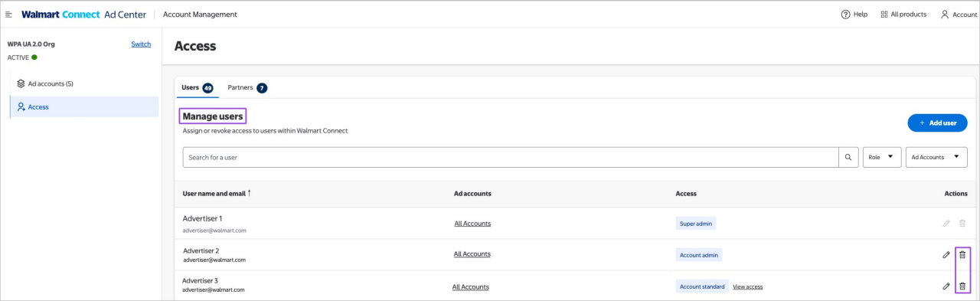Image resolution: width=980 pixels, height=301 pixels.
Task: Click the Advertiser 3 user name
Action: (x=201, y=280)
